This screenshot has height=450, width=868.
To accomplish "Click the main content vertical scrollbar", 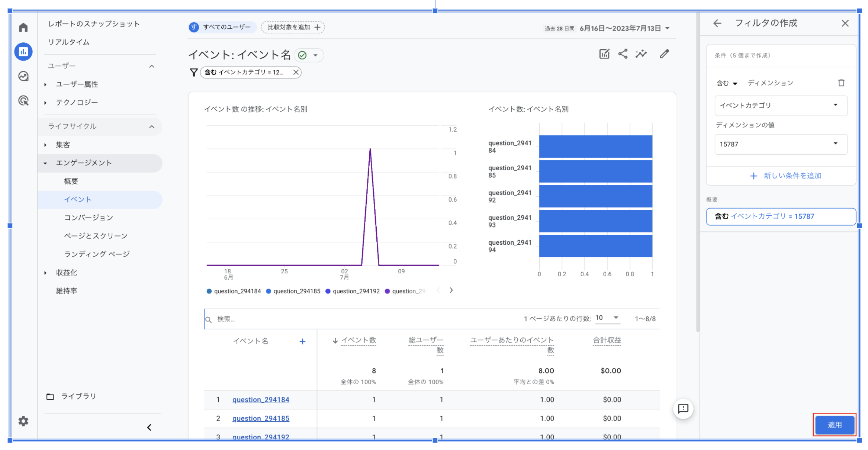I will tap(698, 171).
